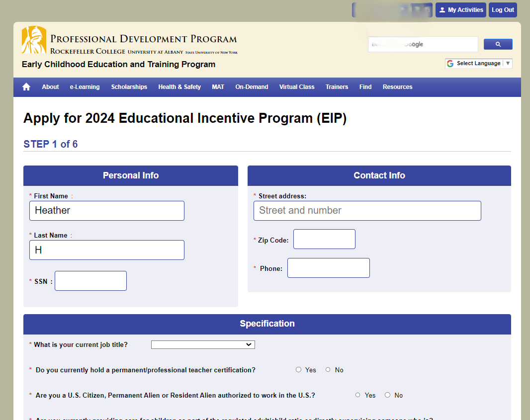This screenshot has width=530, height=420.
Task: Select Yes for permanent teacher certification
Action: [x=298, y=369]
